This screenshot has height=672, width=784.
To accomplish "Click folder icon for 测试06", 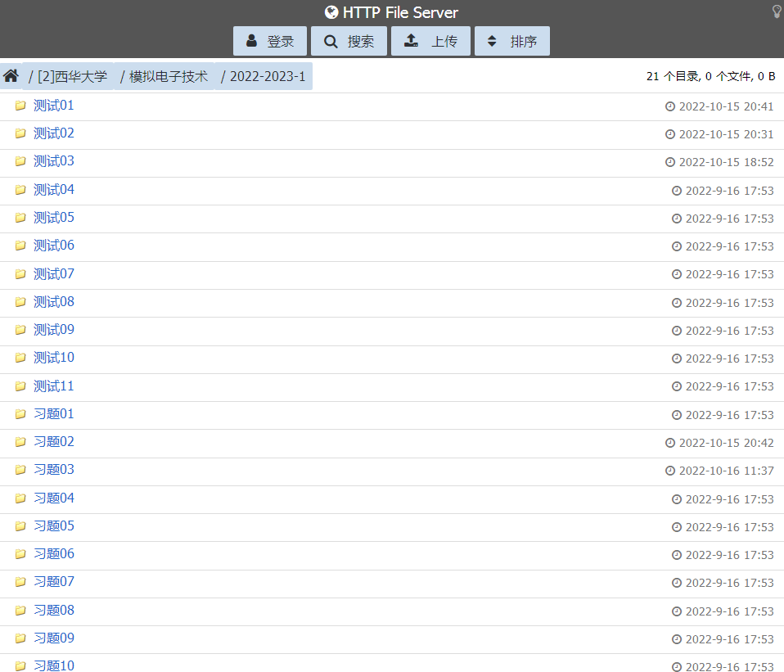I will pyautogui.click(x=20, y=246).
